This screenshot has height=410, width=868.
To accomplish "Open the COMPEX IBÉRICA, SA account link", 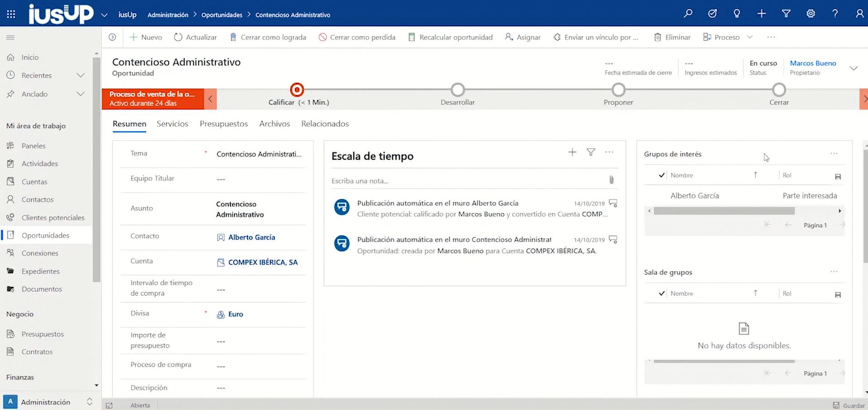I will 263,262.
